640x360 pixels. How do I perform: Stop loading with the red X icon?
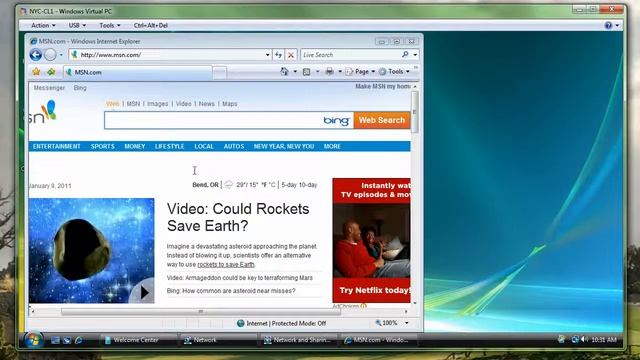pos(291,55)
